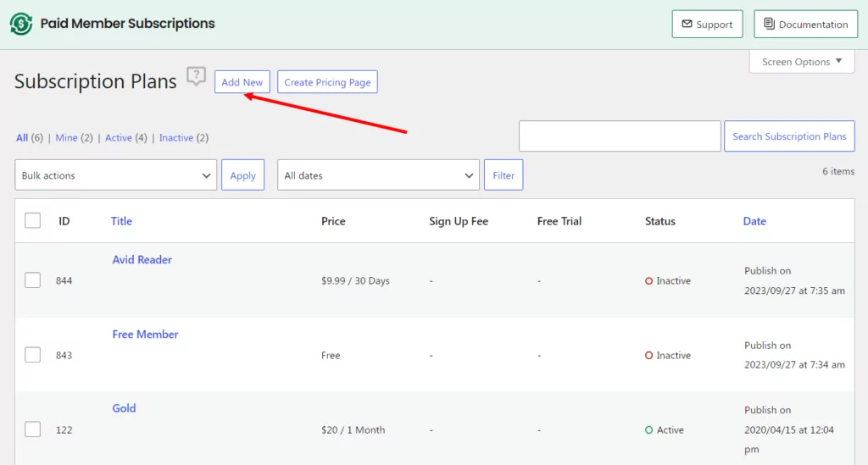
Task: Open the Documentation page
Action: [805, 24]
